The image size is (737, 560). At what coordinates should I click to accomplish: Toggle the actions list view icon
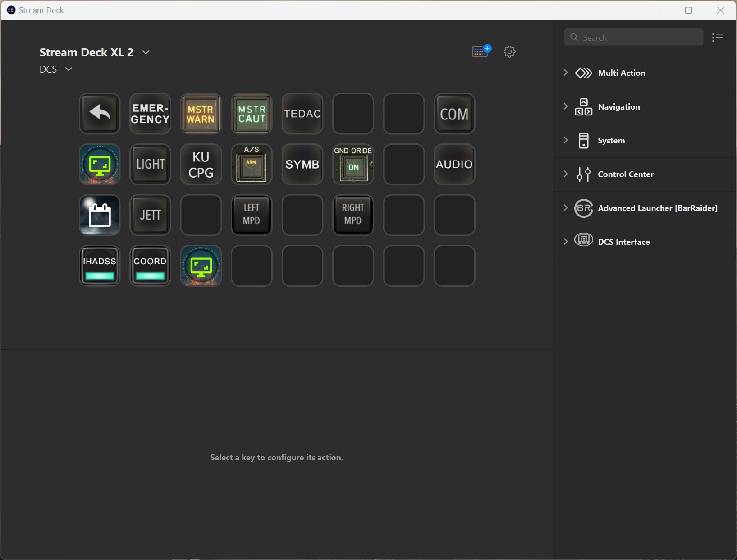[x=717, y=37]
